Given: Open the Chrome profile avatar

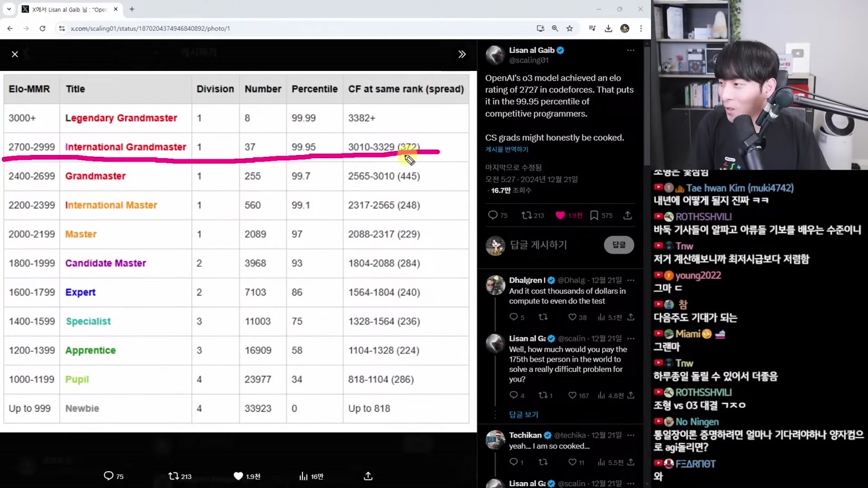Looking at the screenshot, I should click(625, 28).
